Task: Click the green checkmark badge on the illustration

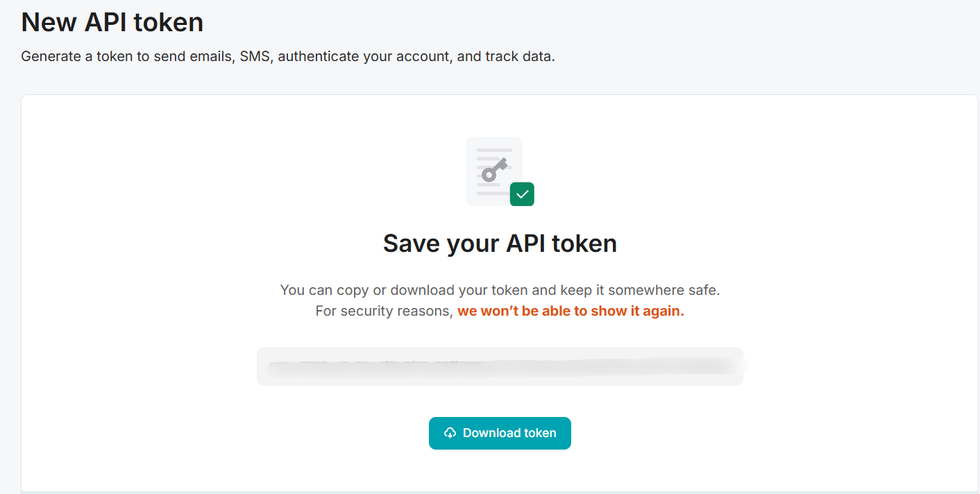Action: coord(522,194)
